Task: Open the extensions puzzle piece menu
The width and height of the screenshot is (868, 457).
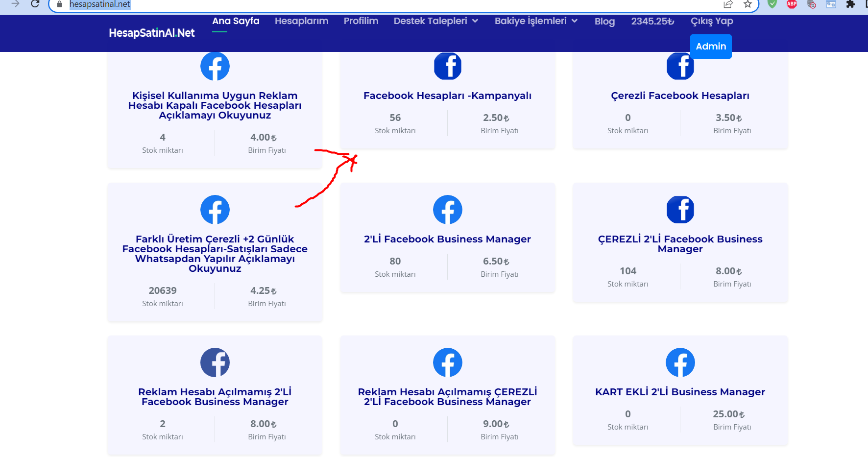Action: [851, 4]
